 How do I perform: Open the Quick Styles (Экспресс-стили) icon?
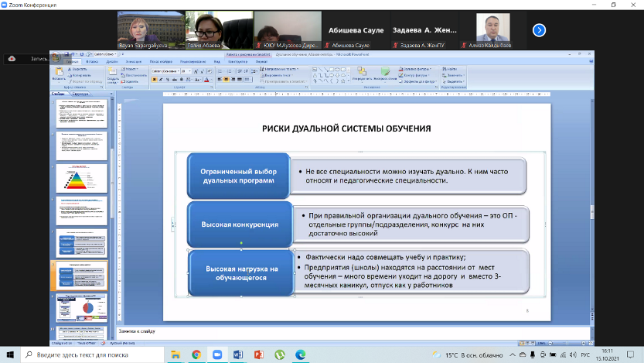pos(385,74)
